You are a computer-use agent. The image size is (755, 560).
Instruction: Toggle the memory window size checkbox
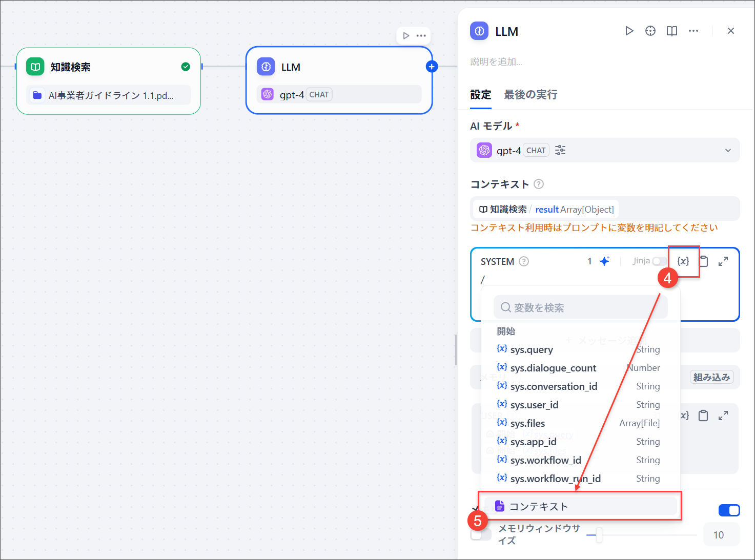click(x=481, y=534)
